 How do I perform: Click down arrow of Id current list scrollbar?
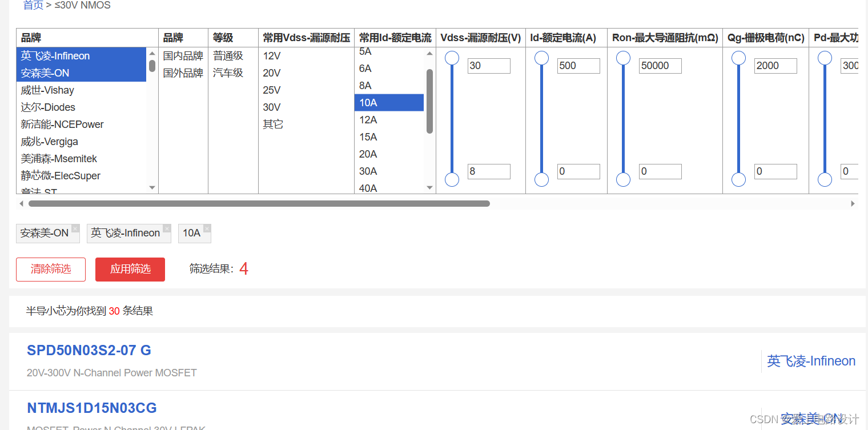[x=429, y=187]
